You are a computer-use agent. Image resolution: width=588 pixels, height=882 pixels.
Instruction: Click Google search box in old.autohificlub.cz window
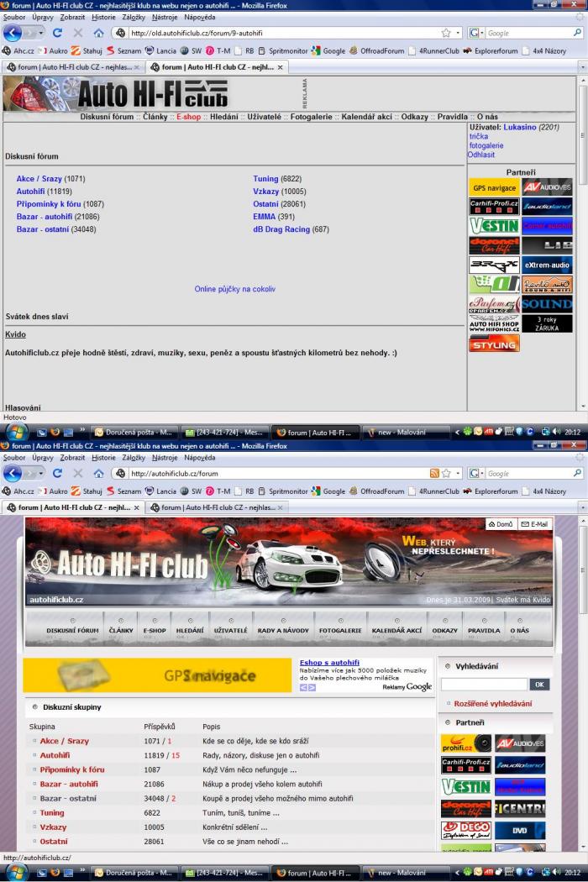point(529,34)
